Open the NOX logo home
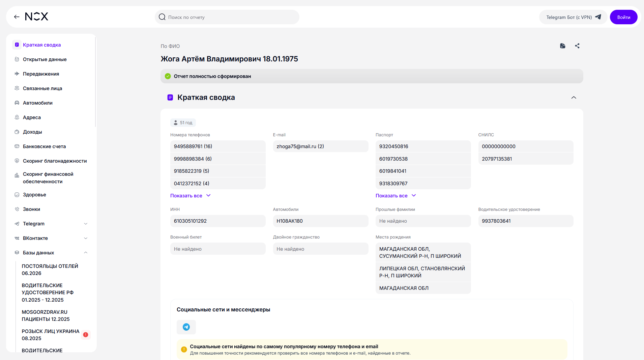 (x=37, y=17)
